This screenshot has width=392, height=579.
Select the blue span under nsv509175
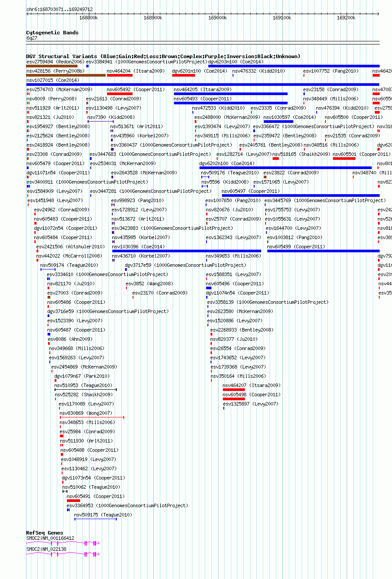pos(96,519)
